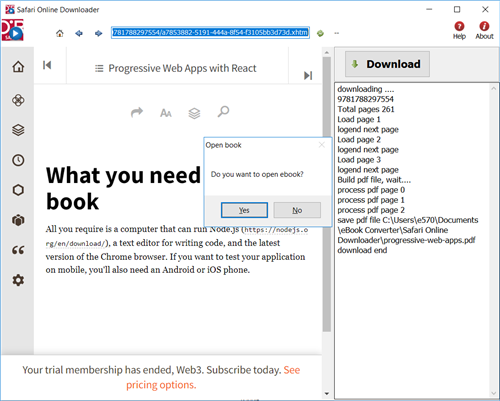Click the reader toolbar layers icon

[194, 113]
